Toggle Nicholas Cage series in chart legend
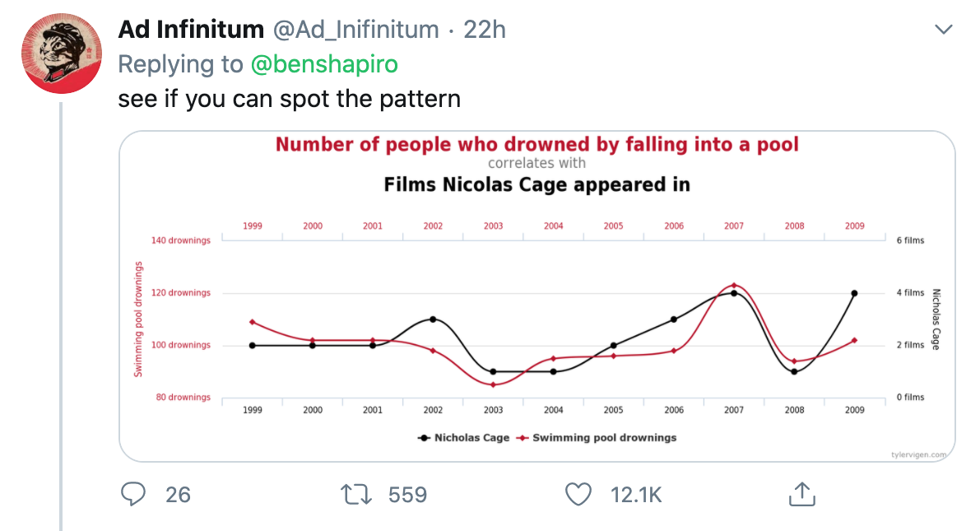 463,438
